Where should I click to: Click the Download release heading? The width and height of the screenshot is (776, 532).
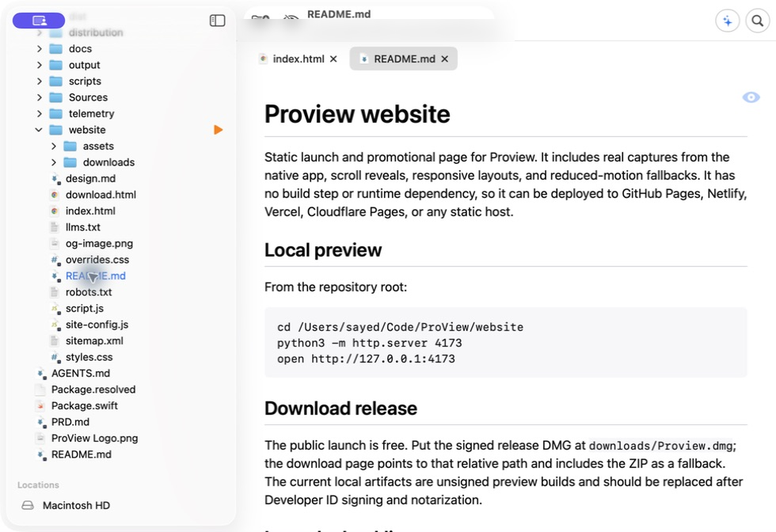(340, 408)
